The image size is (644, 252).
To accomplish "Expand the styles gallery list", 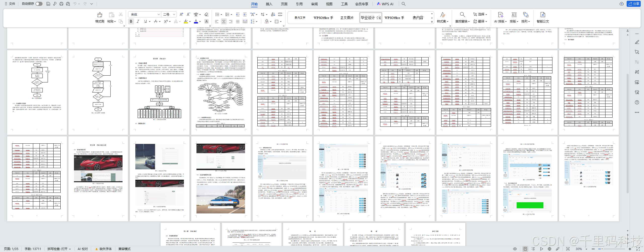I will tap(432, 22).
